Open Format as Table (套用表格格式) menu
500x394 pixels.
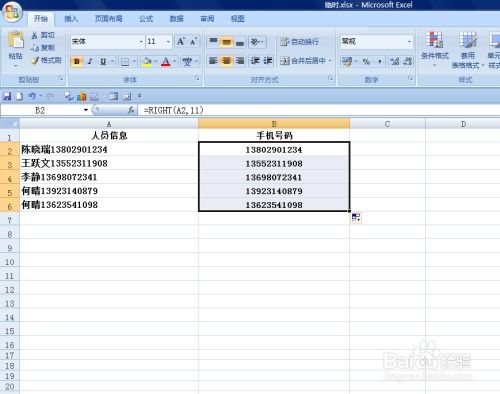pos(467,50)
